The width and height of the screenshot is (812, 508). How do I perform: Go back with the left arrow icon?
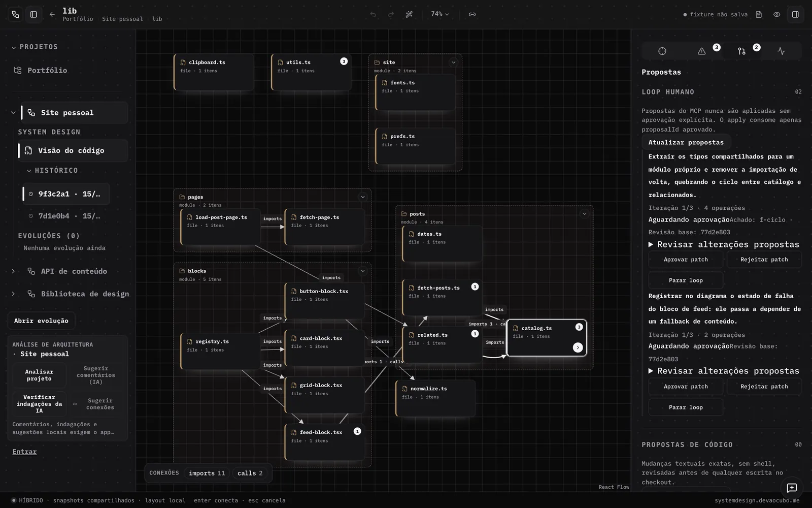tap(52, 14)
